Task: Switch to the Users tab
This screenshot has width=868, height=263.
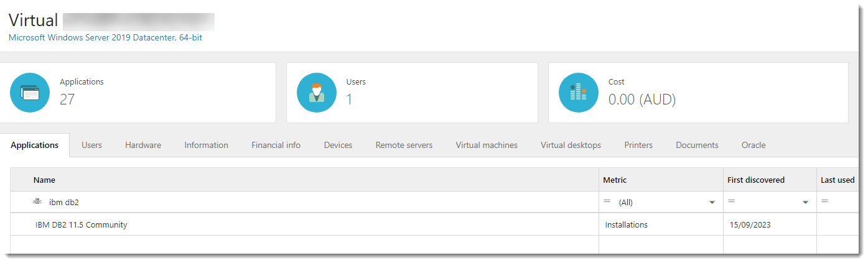Action: point(91,145)
